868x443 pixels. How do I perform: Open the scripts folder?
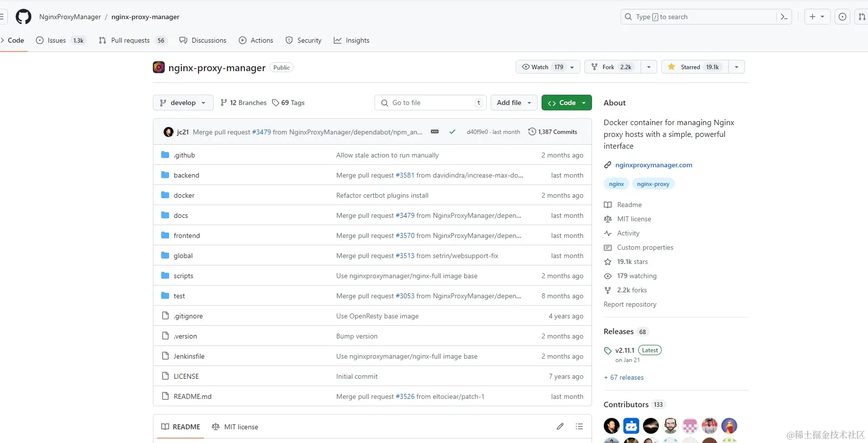(x=183, y=276)
